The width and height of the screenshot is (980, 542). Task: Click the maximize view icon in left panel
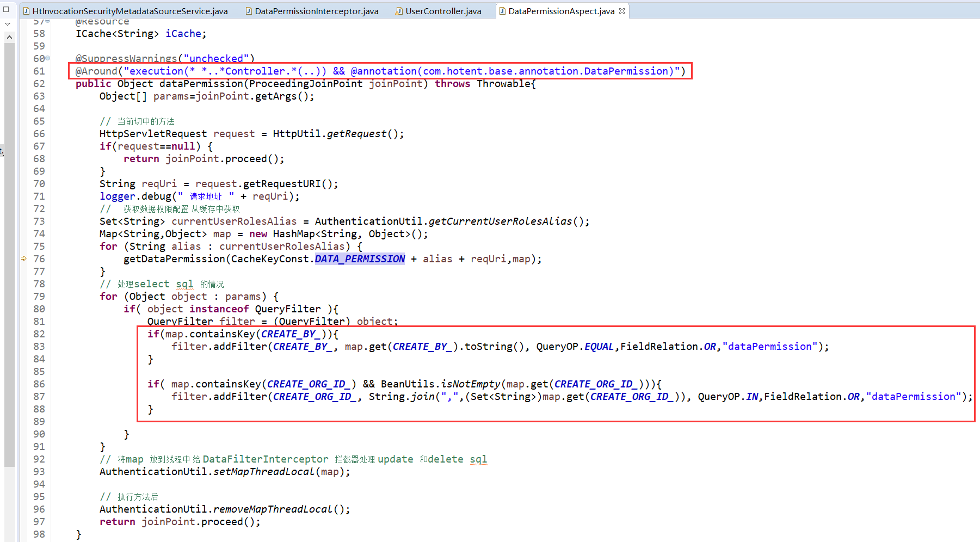coord(7,9)
